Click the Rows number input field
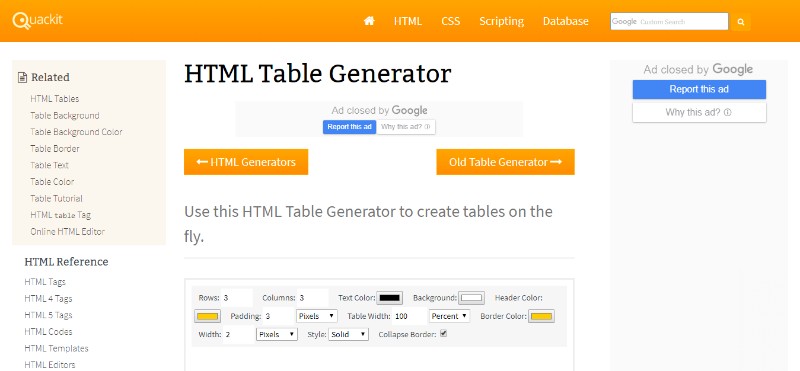This screenshot has height=371, width=800. (237, 298)
